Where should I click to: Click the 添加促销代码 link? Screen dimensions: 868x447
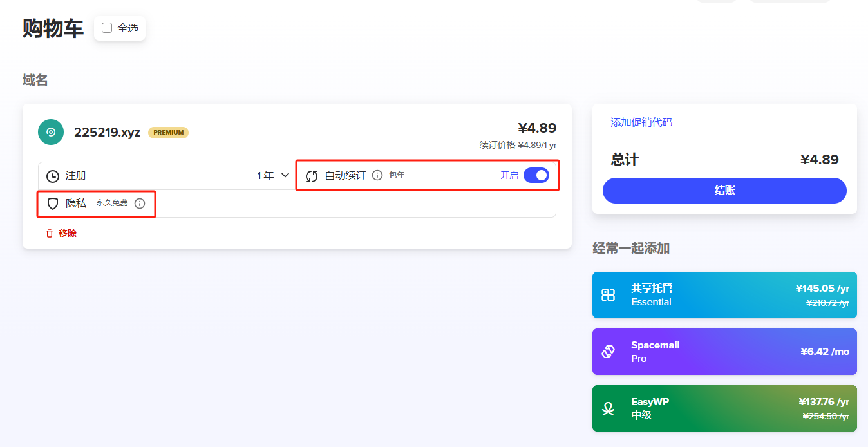(x=641, y=122)
